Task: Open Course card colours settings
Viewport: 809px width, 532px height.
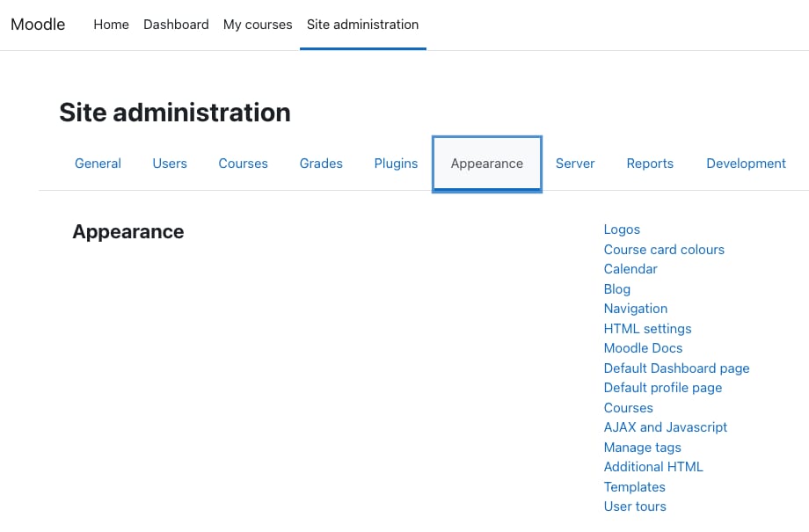Action: point(664,250)
